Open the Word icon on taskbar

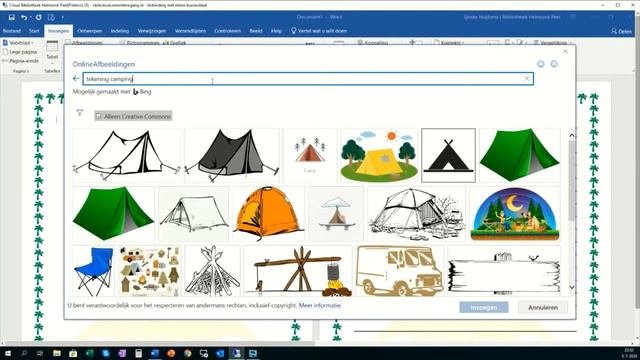(155, 353)
